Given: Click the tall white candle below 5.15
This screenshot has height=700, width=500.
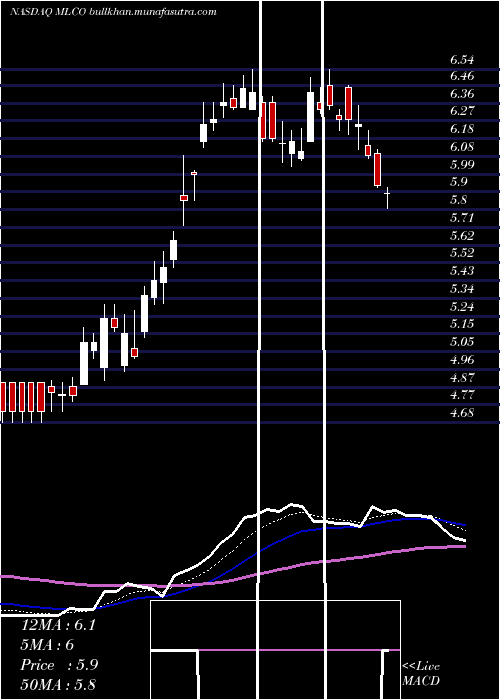Looking at the screenshot, I should tap(104, 343).
